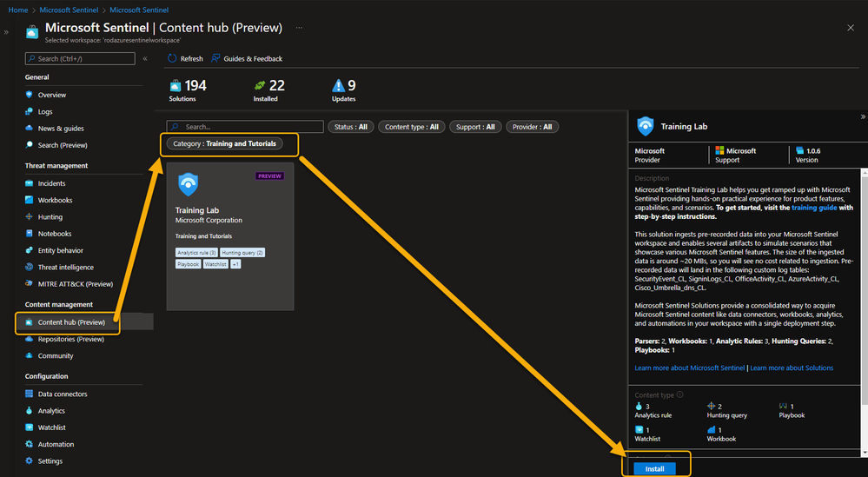Click the Data connectors grid icon
The image size is (868, 477).
click(30, 394)
